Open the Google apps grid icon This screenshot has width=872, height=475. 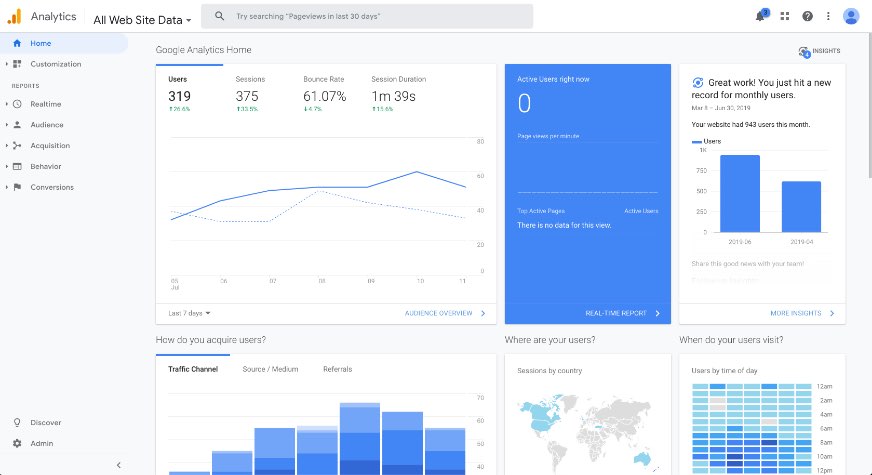pyautogui.click(x=785, y=16)
